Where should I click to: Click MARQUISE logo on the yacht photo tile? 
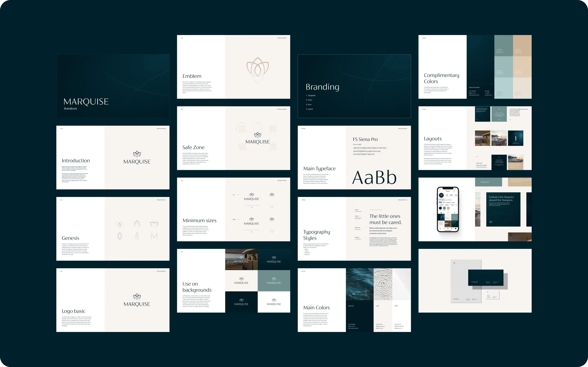click(x=241, y=259)
